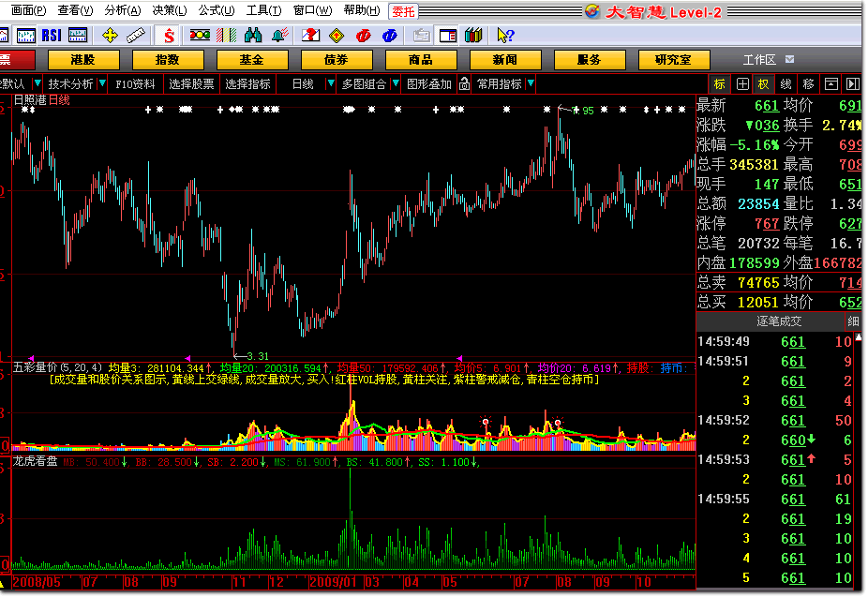The height and width of the screenshot is (597, 868).
Task: Toggle the side panel layout icon
Action: [448, 36]
